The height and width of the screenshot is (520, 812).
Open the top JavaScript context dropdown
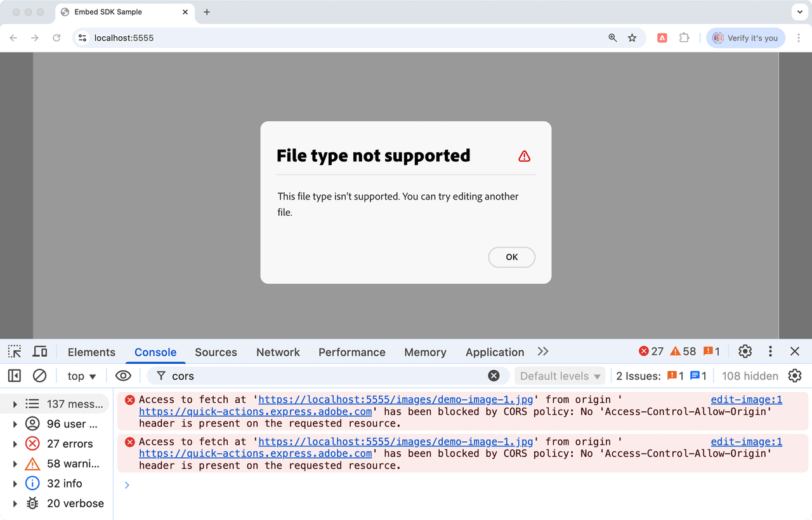click(x=82, y=376)
